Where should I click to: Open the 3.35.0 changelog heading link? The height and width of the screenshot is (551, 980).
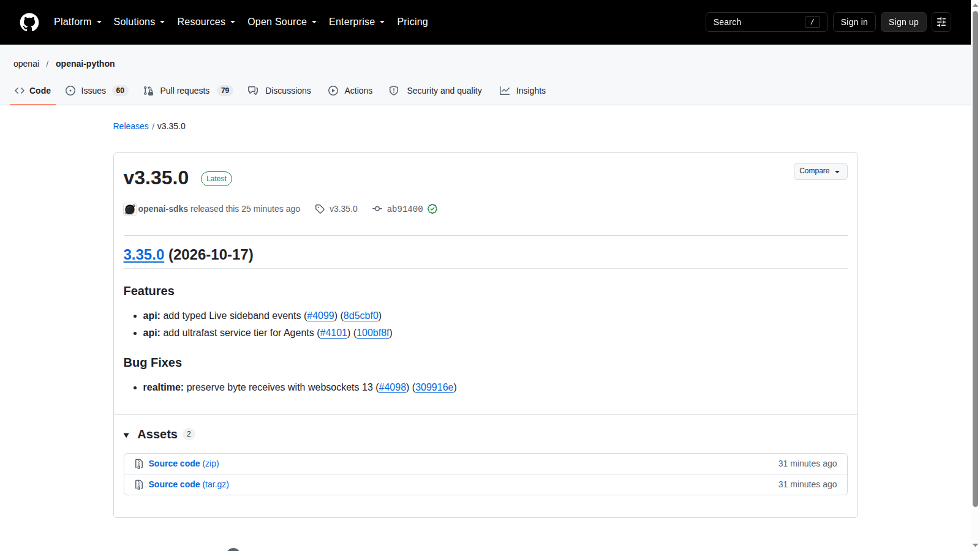(144, 255)
